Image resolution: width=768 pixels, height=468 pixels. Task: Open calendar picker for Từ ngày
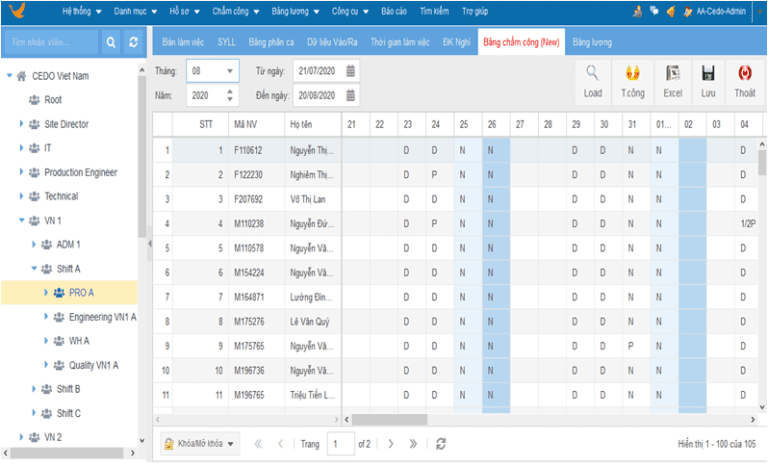(351, 72)
